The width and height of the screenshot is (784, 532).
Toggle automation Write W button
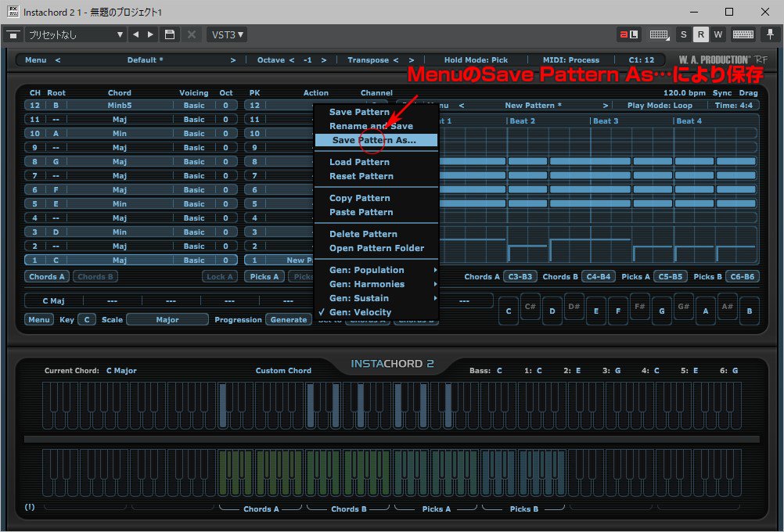click(x=718, y=34)
